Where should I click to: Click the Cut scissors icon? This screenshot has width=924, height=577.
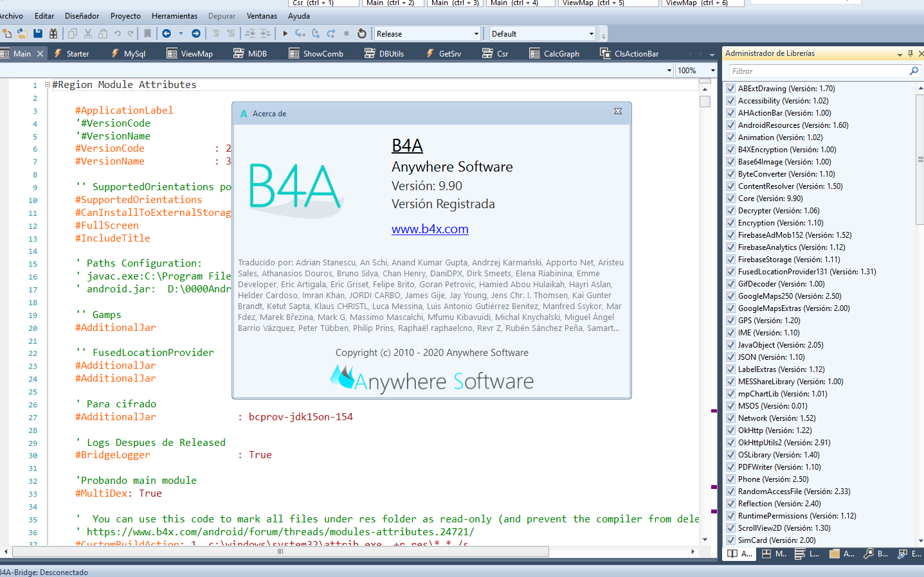[88, 33]
